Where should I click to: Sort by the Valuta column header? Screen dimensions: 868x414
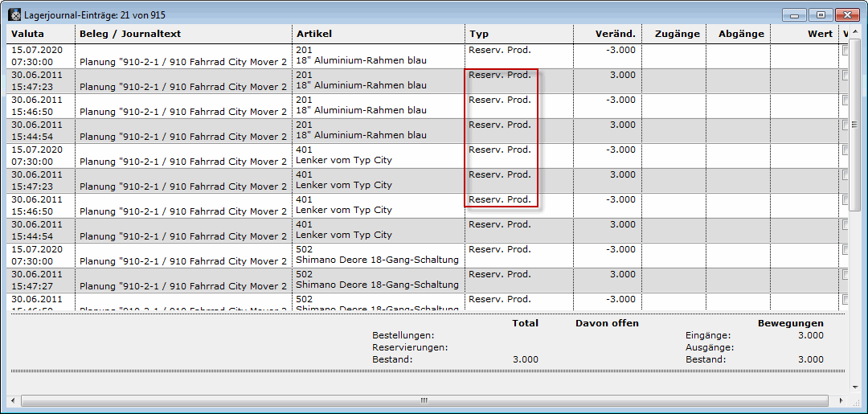[x=42, y=34]
